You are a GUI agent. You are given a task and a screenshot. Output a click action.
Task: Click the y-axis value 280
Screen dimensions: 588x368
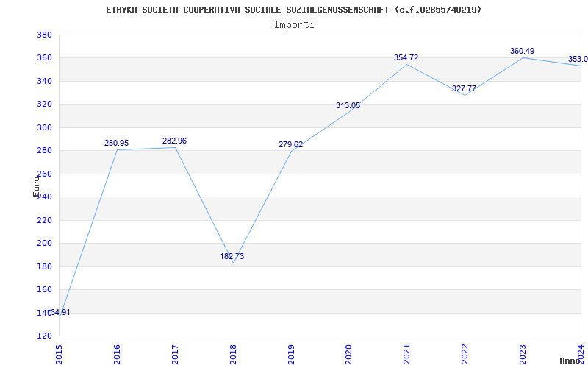(44, 151)
